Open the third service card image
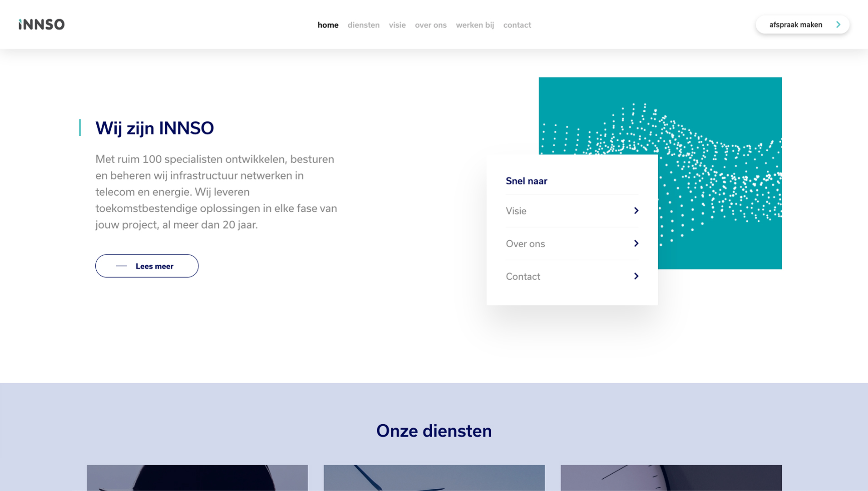The width and height of the screenshot is (868, 491). coord(671,478)
